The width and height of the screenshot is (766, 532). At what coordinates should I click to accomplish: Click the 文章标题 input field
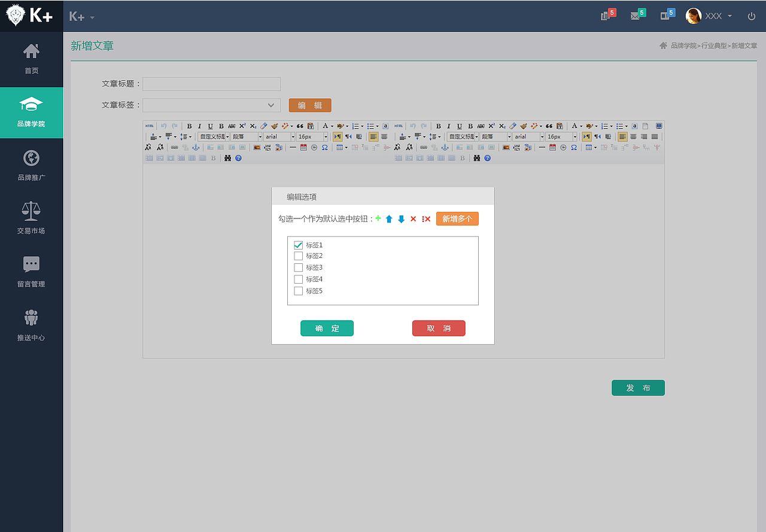pyautogui.click(x=211, y=84)
